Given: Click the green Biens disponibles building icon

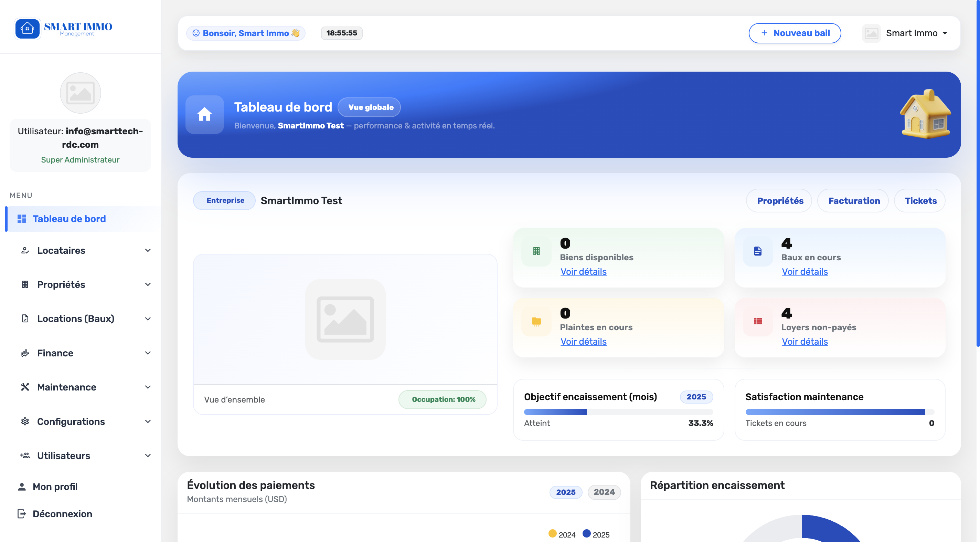Looking at the screenshot, I should (x=536, y=251).
